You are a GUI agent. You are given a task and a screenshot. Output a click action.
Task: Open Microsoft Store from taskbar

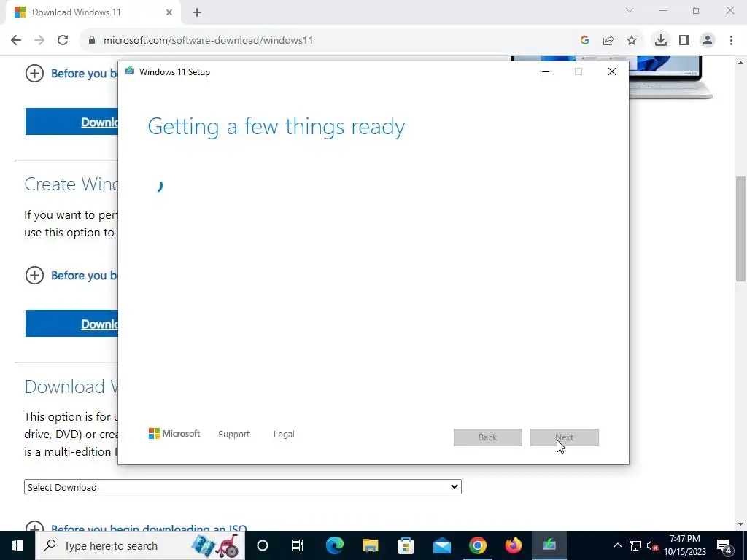point(406,545)
